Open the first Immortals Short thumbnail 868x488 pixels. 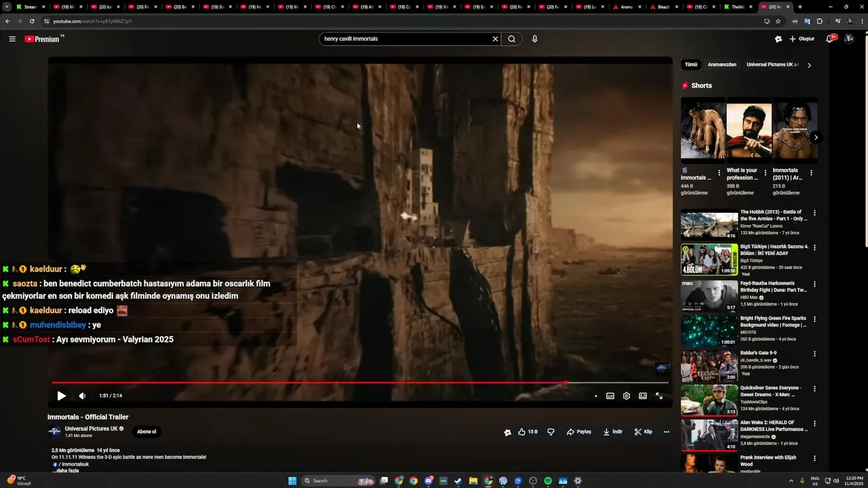[703, 131]
